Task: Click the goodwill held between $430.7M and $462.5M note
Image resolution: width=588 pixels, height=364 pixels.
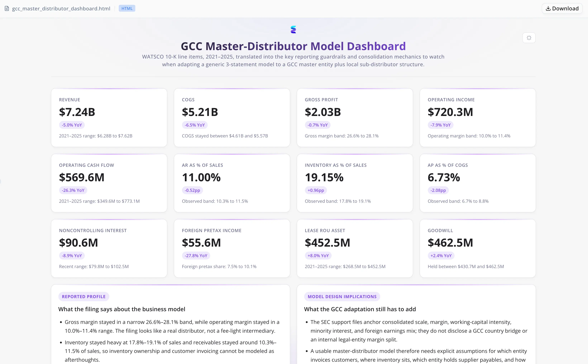Action: coord(466,266)
